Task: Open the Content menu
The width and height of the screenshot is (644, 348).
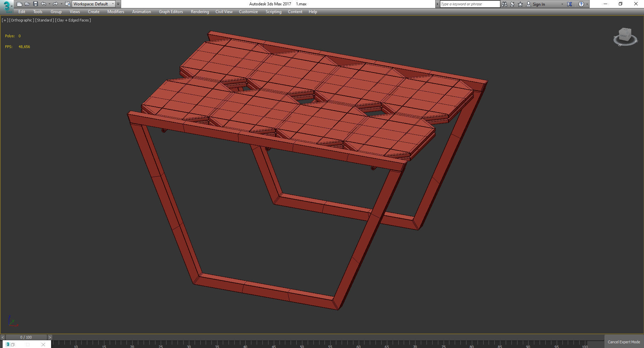Action: (295, 12)
